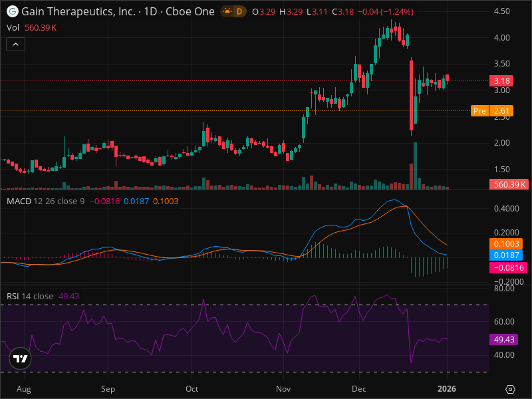Select the MACD 12 26 close 9 legend
The height and width of the screenshot is (399, 532).
(x=45, y=201)
